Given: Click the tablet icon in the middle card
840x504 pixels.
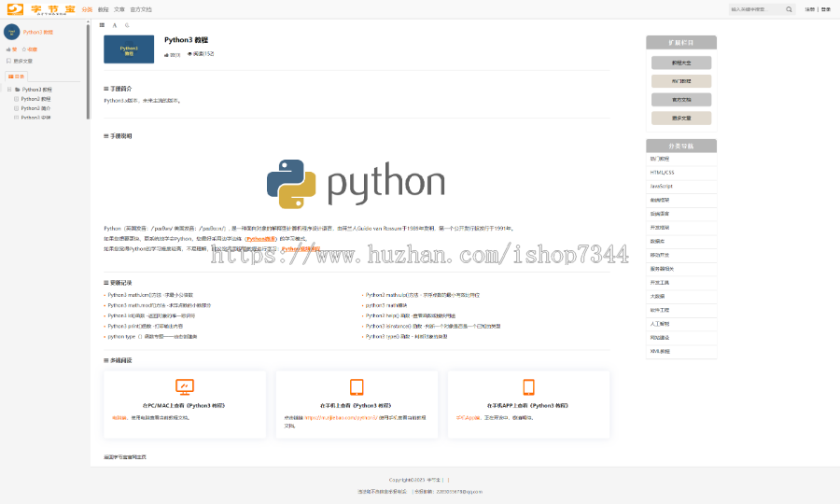Looking at the screenshot, I should click(x=357, y=386).
